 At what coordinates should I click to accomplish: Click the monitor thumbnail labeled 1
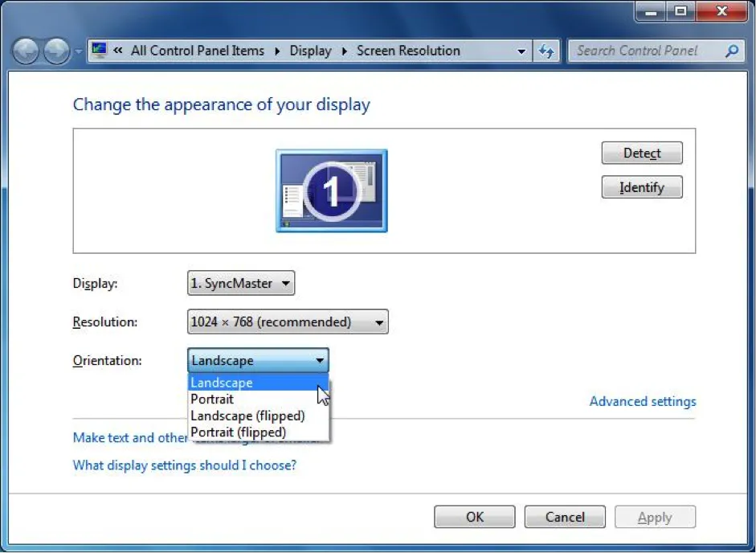click(331, 190)
